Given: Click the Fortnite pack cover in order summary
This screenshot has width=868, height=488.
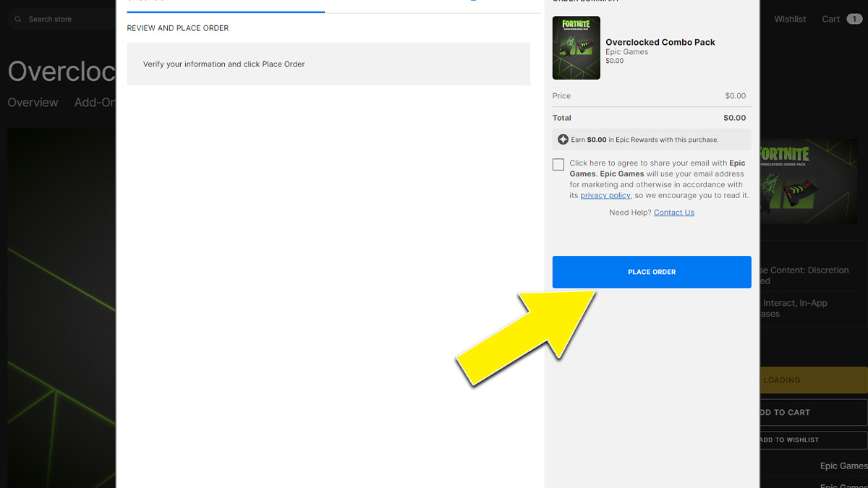Looking at the screenshot, I should [576, 48].
